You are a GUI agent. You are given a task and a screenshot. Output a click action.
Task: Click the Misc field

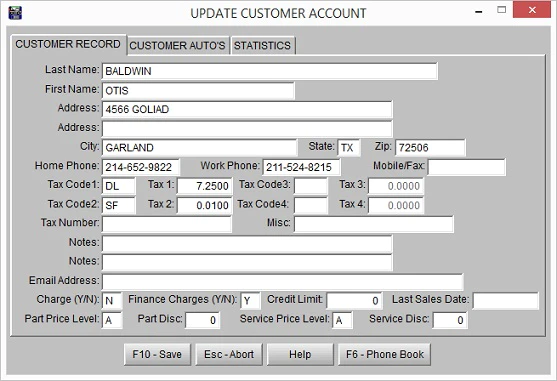coord(374,224)
